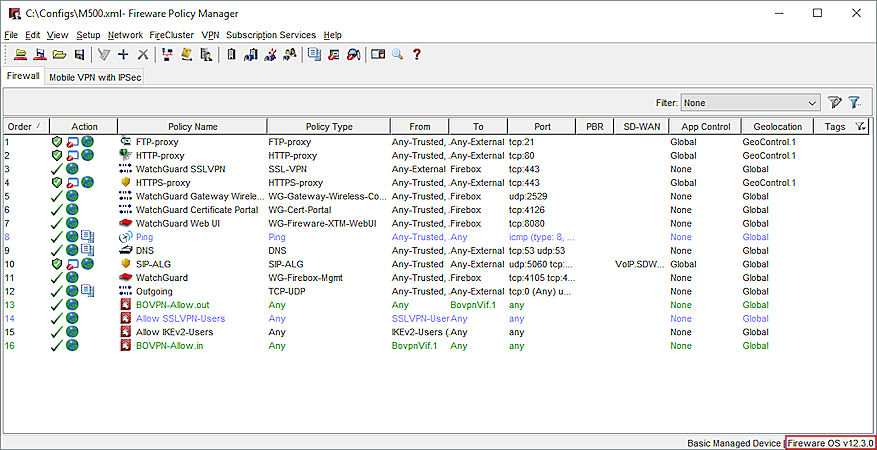Click the Delete Policy X icon
Screen dimensions: 877x450
pyautogui.click(x=143, y=54)
